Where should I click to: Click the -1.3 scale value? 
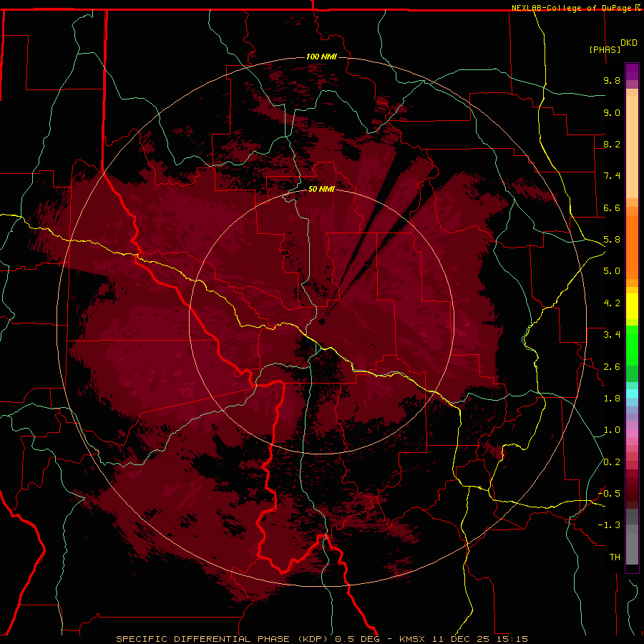click(609, 525)
